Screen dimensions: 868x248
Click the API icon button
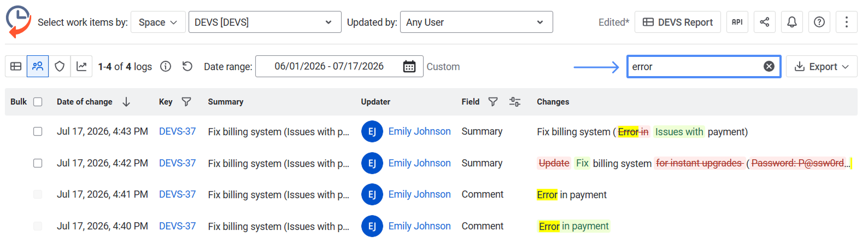tap(737, 22)
